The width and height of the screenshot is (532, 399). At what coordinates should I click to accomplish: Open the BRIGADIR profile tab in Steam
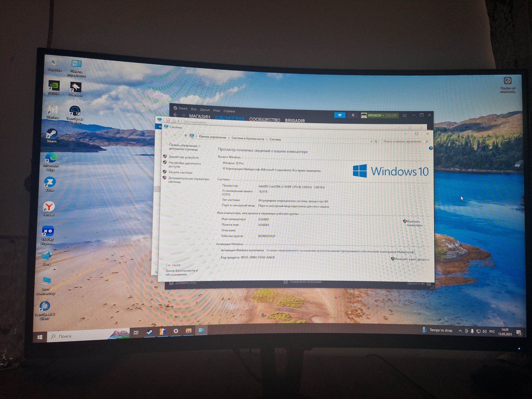coord(295,121)
